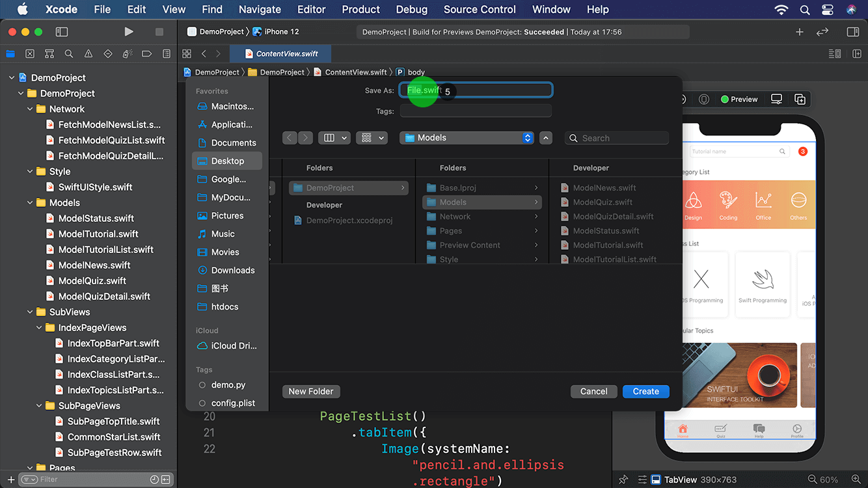Click preview on device icon
Image resolution: width=868 pixels, height=488 pixels.
[x=776, y=99]
